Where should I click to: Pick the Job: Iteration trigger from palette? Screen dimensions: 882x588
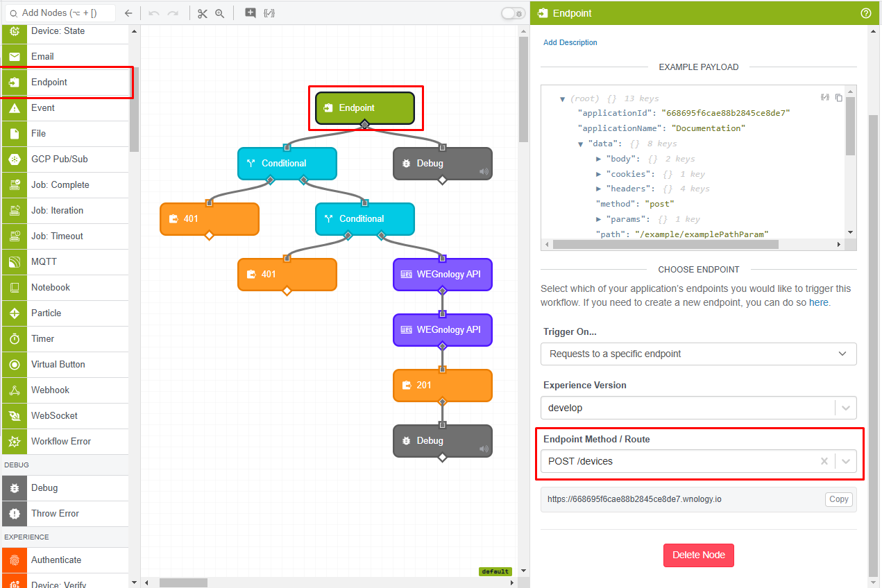pyautogui.click(x=65, y=210)
